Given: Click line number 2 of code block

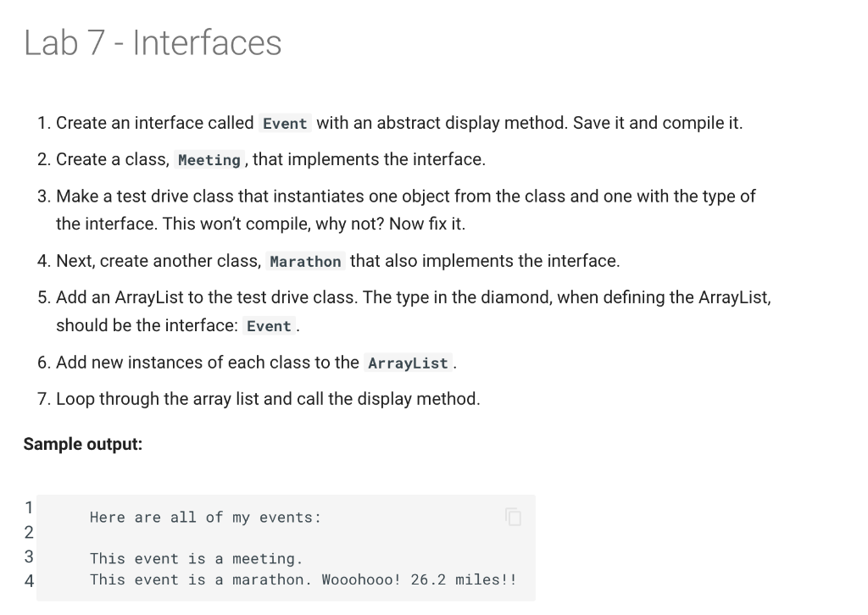Looking at the screenshot, I should click(29, 532).
